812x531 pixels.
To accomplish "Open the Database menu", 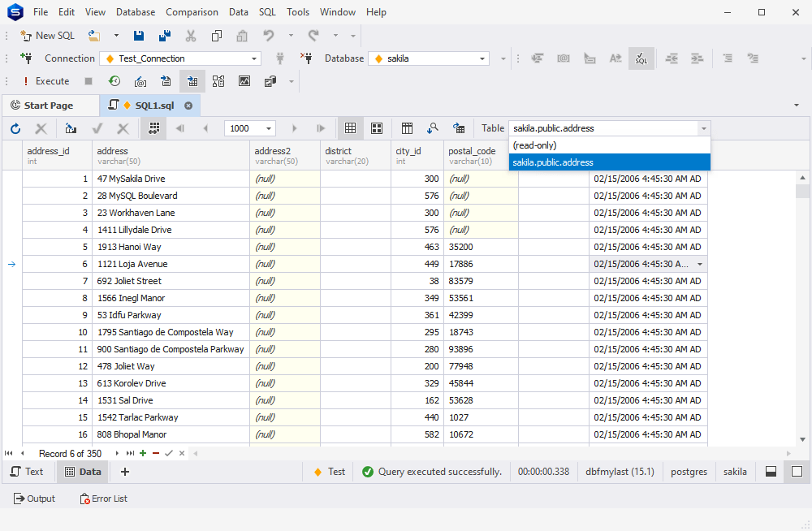I will (x=135, y=12).
